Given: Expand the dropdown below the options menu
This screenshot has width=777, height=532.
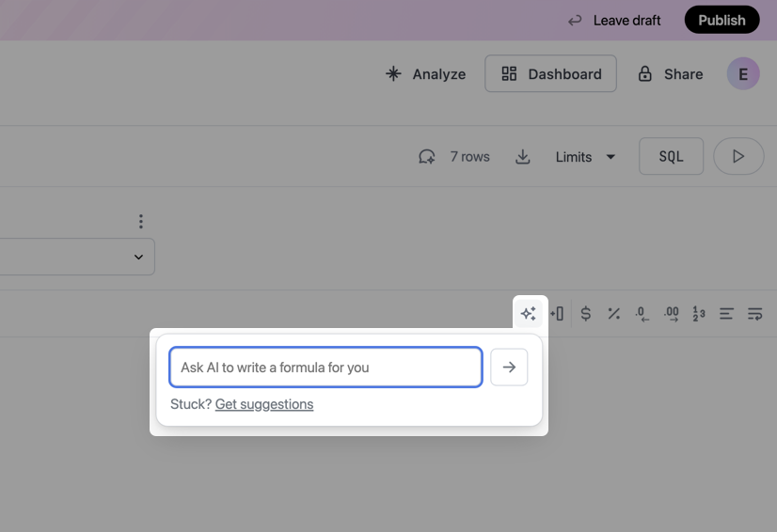Looking at the screenshot, I should pyautogui.click(x=138, y=257).
